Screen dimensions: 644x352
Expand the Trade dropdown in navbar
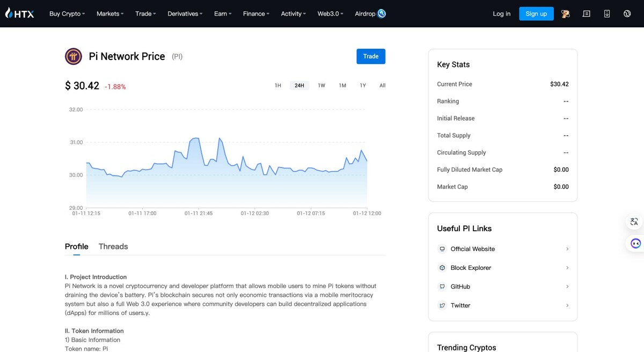click(145, 14)
